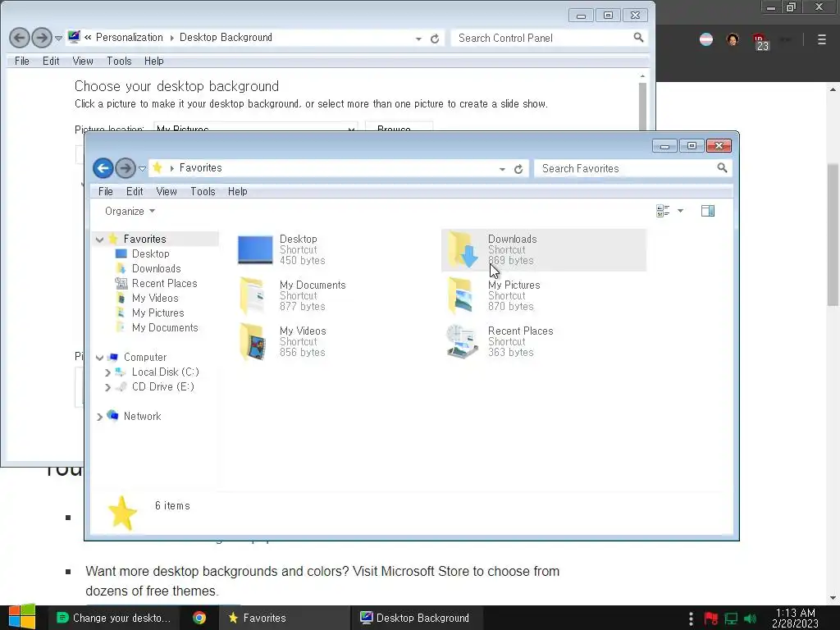
Task: Open Favorites address bar history dropdown
Action: (502, 169)
